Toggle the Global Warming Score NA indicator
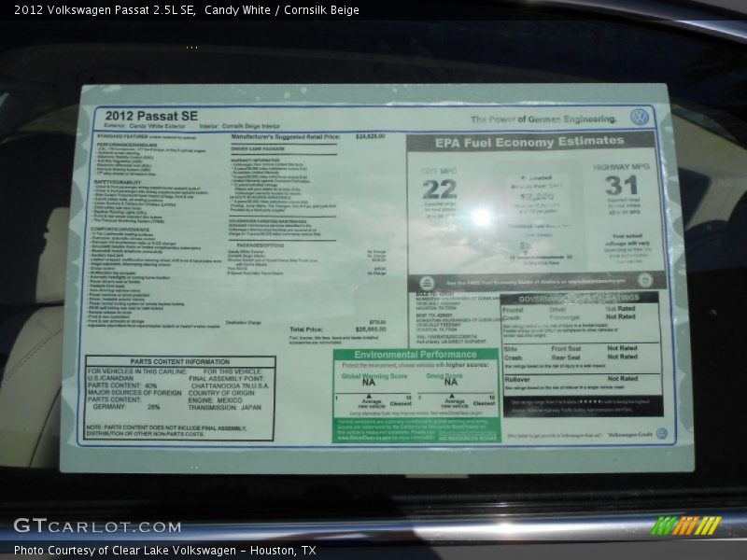747x560 pixels. [x=366, y=381]
